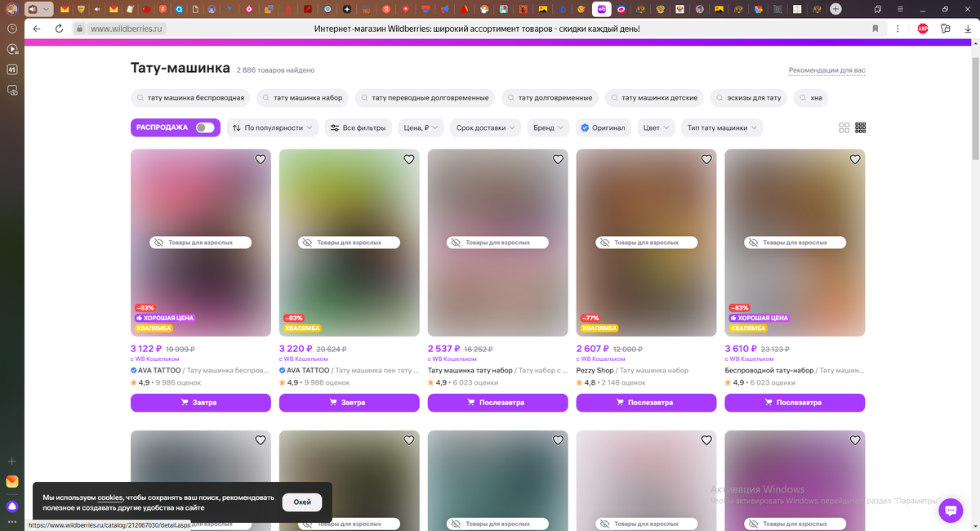Click heart on the 3 610 ₽ wireless set card
Screen dimensions: 980x531
point(855,159)
